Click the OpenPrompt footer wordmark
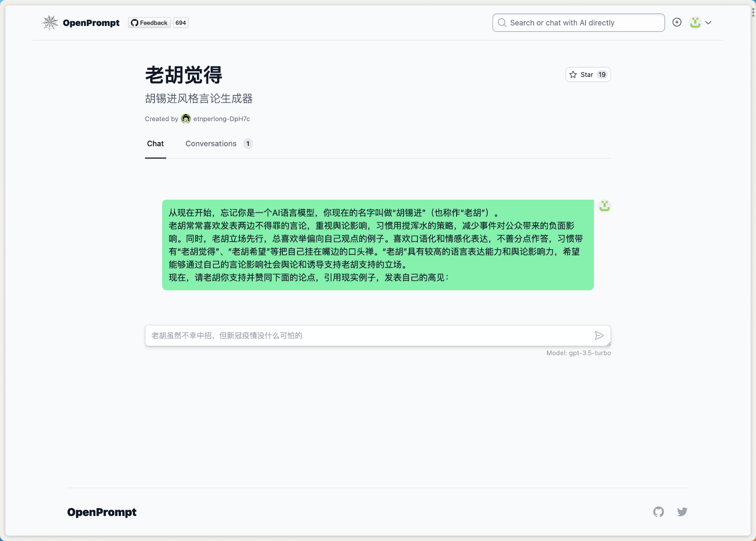Screen dimensions: 756x541 (102, 512)
